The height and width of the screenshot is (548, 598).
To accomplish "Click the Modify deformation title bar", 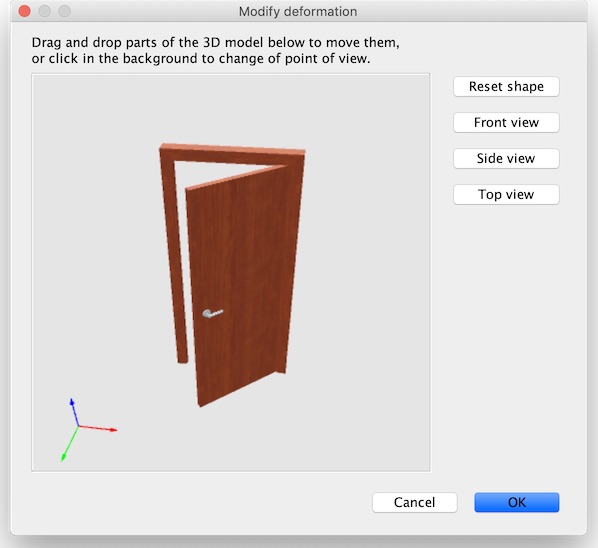I will pyautogui.click(x=298, y=11).
